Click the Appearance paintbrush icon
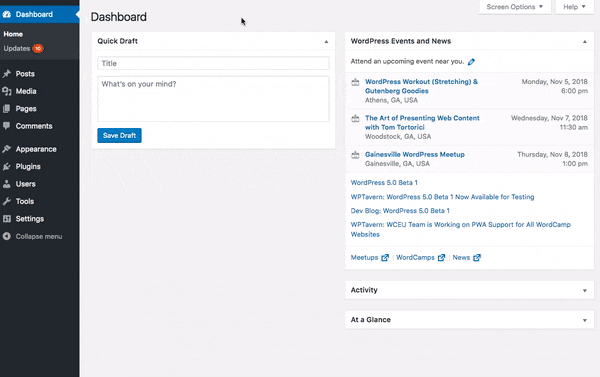 pyautogui.click(x=7, y=149)
